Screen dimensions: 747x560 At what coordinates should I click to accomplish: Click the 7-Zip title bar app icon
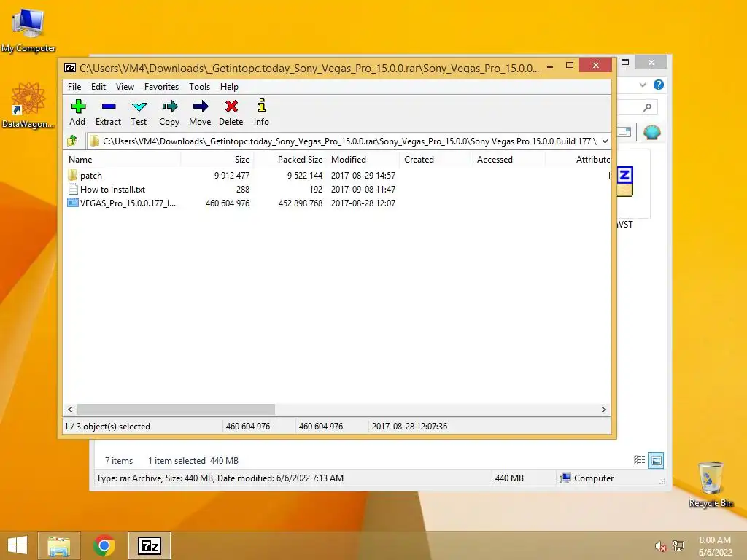(70, 68)
